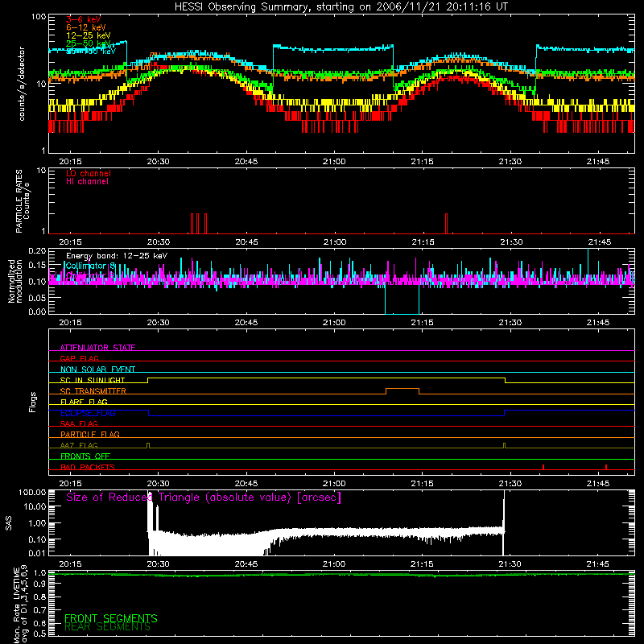Click the Collimator 8 dropout dip near 21:10
The height and width of the screenshot is (644, 644).
pyautogui.click(x=402, y=299)
